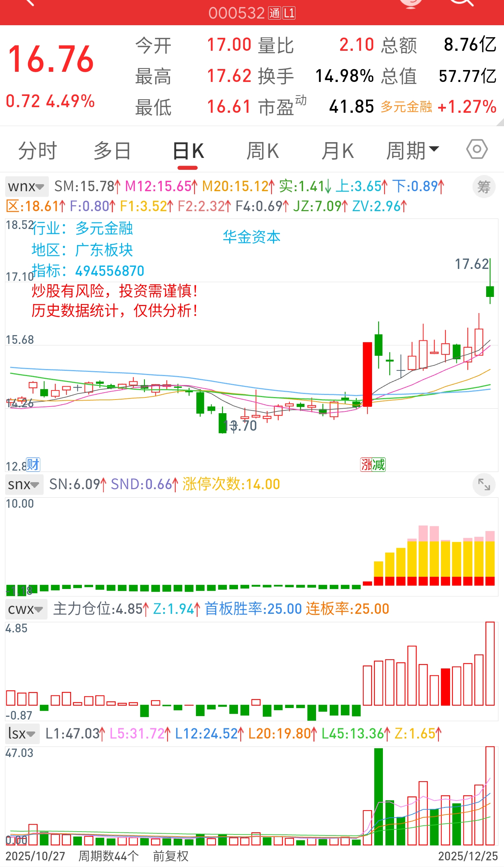The height and width of the screenshot is (867, 504).
Task: Tap the SM:15.78 moving average value
Action: tap(87, 187)
